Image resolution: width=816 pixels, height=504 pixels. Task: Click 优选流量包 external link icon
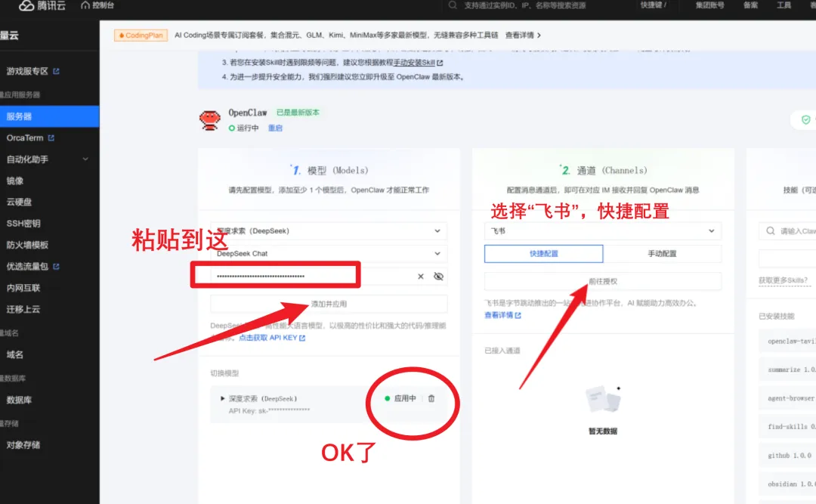(x=56, y=266)
